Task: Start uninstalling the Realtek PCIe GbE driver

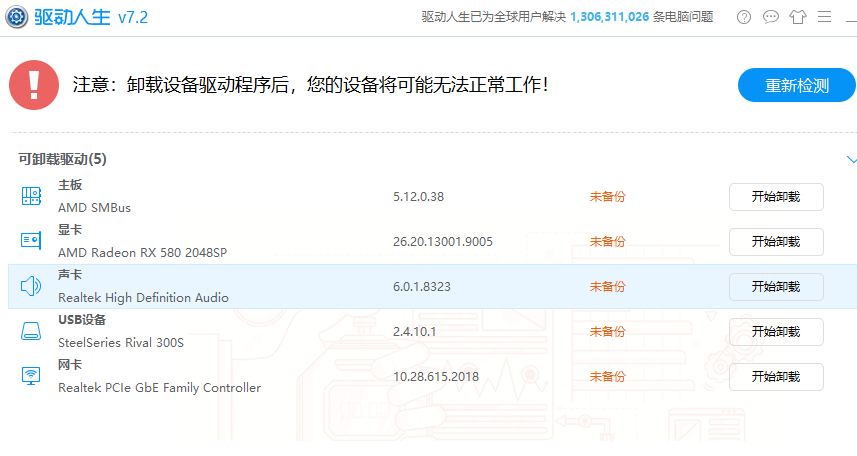Action: point(776,377)
